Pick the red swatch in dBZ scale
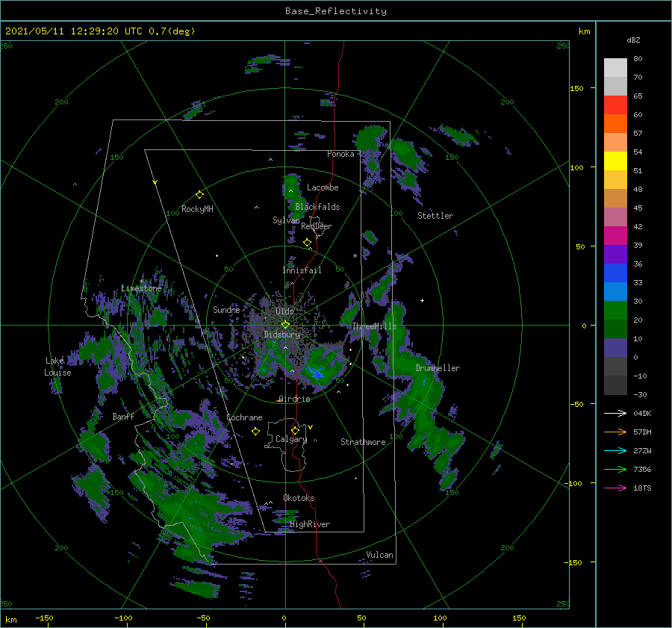Image resolution: width=672 pixels, height=628 pixels. coord(615,105)
